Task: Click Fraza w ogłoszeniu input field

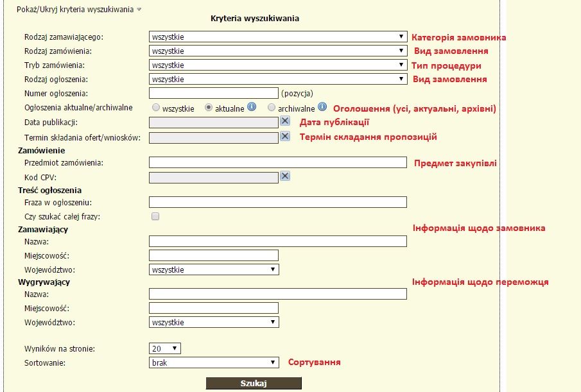Action: coord(277,202)
